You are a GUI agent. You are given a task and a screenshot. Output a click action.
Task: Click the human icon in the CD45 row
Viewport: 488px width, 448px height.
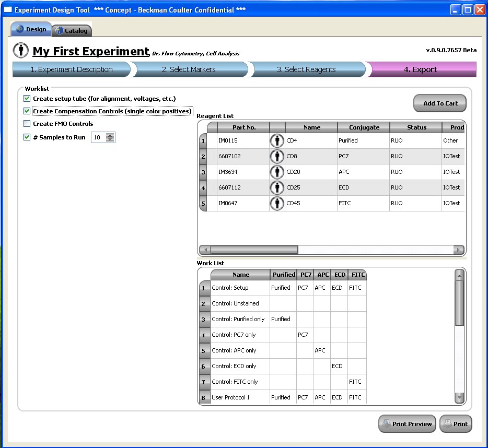(277, 203)
